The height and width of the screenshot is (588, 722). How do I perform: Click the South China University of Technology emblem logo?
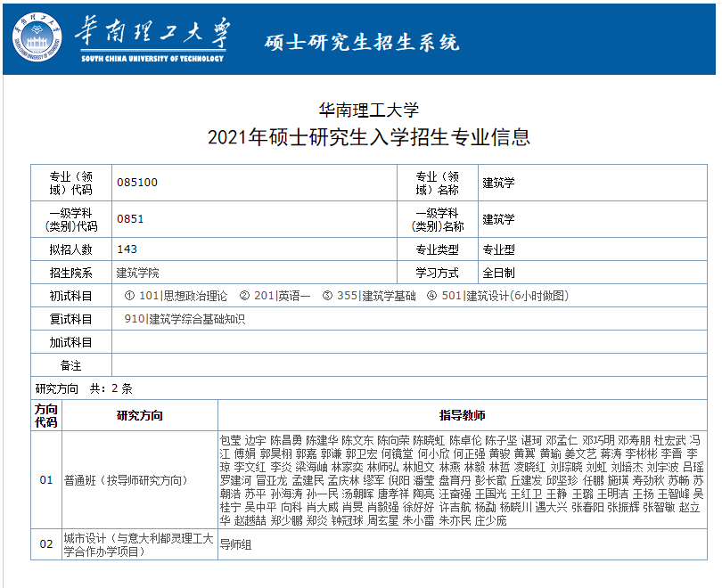37,37
